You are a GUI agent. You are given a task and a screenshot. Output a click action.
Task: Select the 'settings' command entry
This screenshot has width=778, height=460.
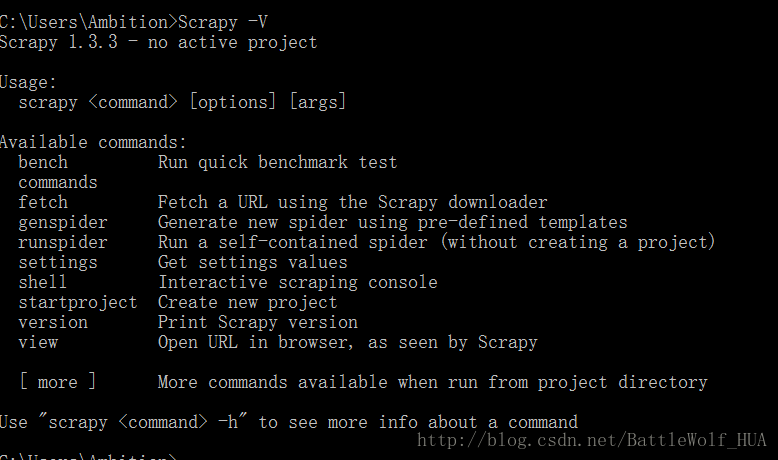[x=58, y=263]
